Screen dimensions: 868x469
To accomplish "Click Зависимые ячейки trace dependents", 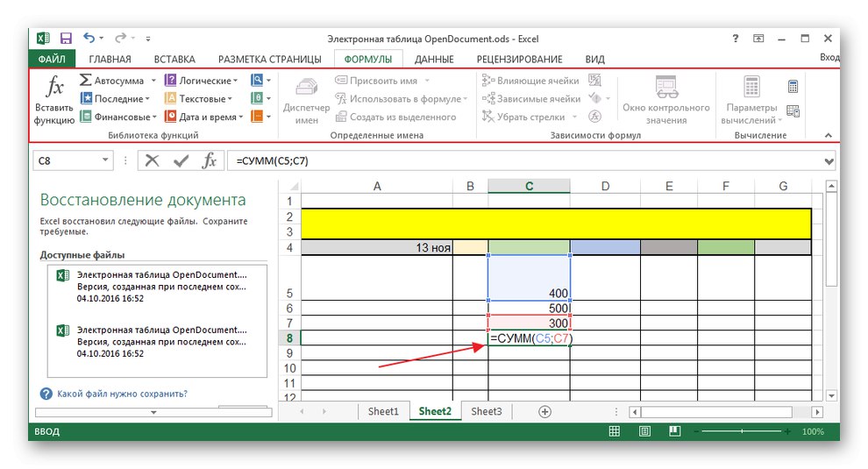I will pyautogui.click(x=530, y=98).
